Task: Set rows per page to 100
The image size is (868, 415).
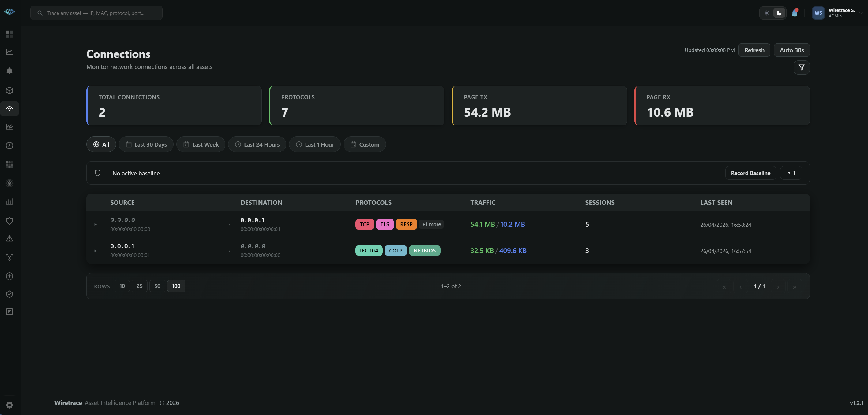Action: pyautogui.click(x=176, y=286)
